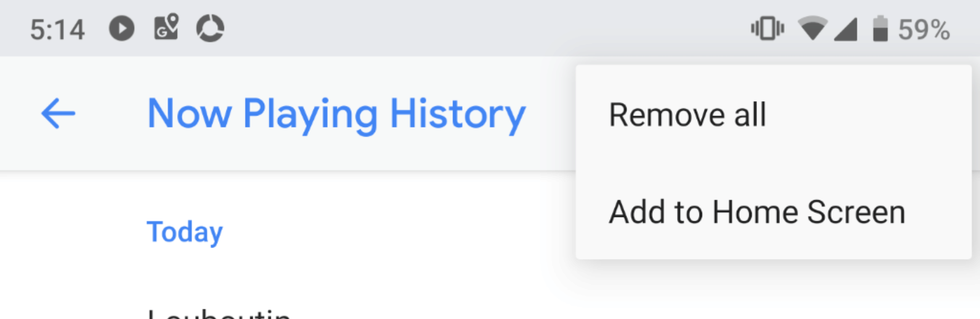Tap empty status bar space between icon groups
Image resolution: width=980 pixels, height=319 pixels.
pos(479,29)
